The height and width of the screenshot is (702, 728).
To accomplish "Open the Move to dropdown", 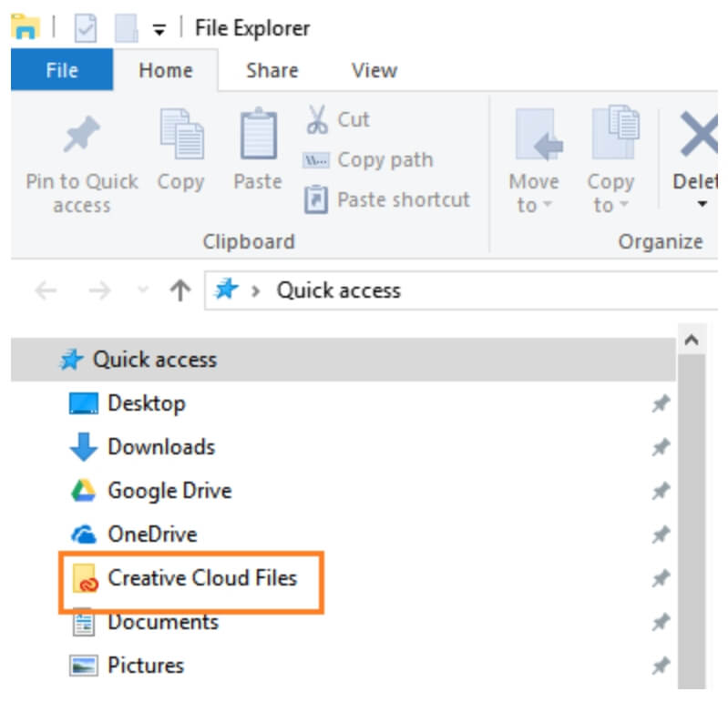I will (x=535, y=192).
